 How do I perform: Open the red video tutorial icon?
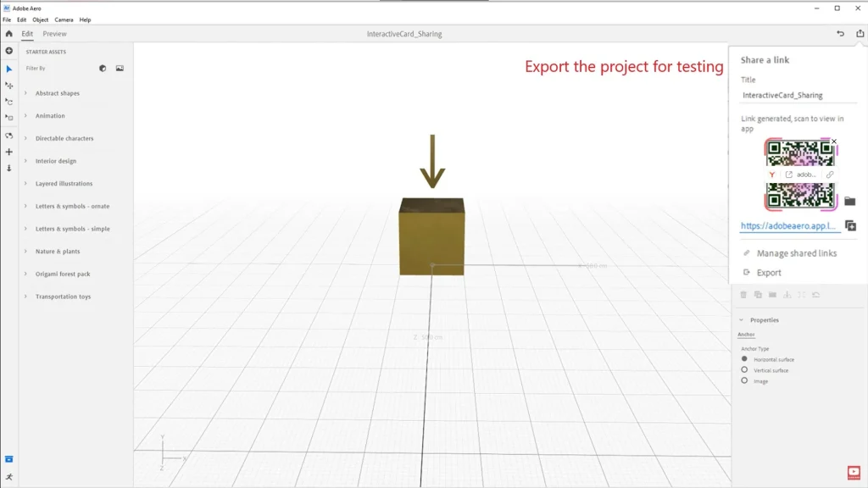tap(854, 473)
